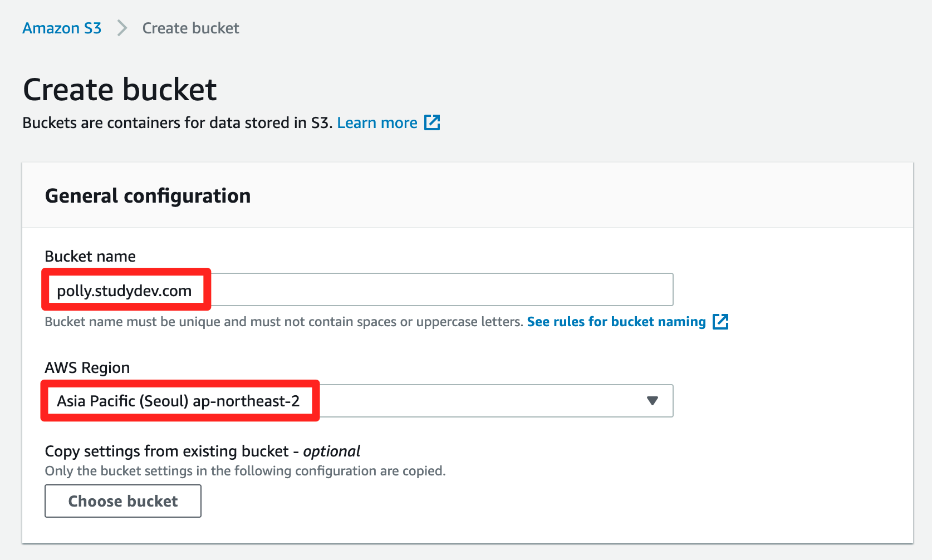Click the Choose bucket button
Screen dimensions: 932x560
coord(123,501)
